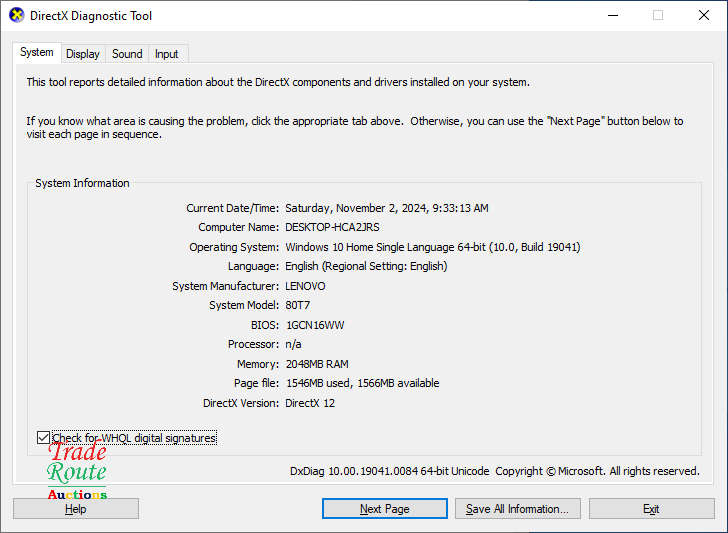Close the DirectX Diagnostic Tool window
728x533 pixels.
(x=704, y=16)
